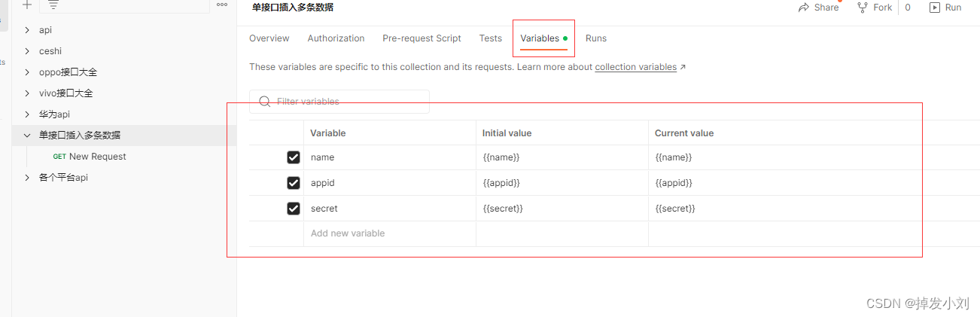Switch to the Authorization tab
Image resolution: width=980 pixels, height=317 pixels.
coord(336,38)
